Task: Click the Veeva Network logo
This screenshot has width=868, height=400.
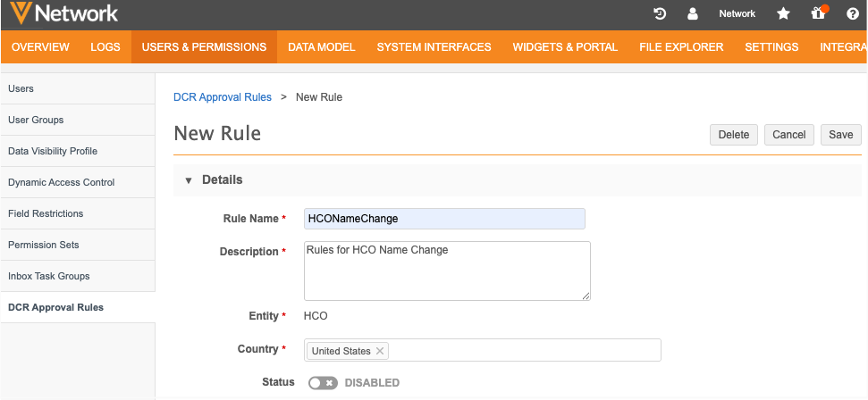Action: (x=64, y=13)
